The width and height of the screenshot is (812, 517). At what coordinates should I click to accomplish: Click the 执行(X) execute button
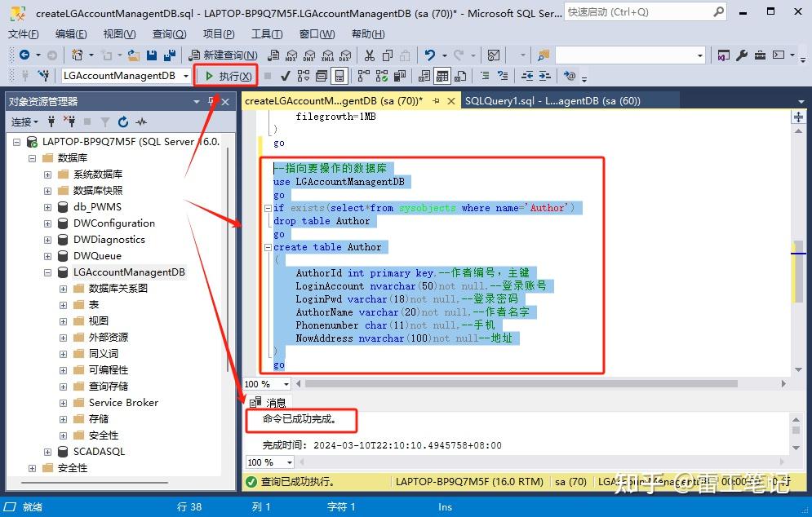pos(228,76)
